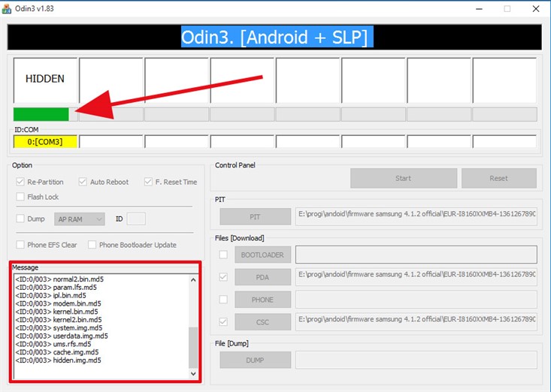Click the Message log scrollbar thumb
The width and height of the screenshot is (551, 392).
click(193, 348)
